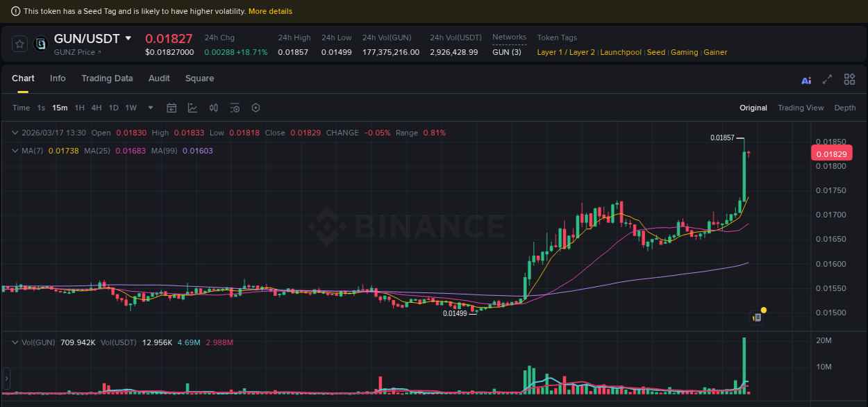This screenshot has width=868, height=407.
Task: Switch the chart to Depth mode
Action: coord(845,108)
